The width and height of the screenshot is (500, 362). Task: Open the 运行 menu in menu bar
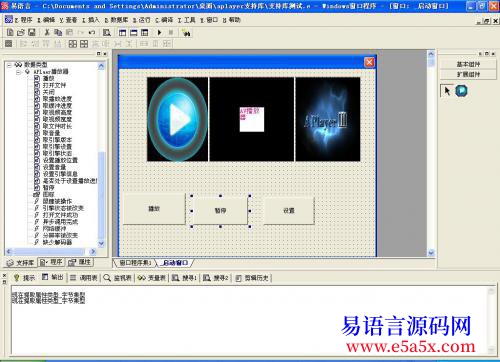coord(142,20)
